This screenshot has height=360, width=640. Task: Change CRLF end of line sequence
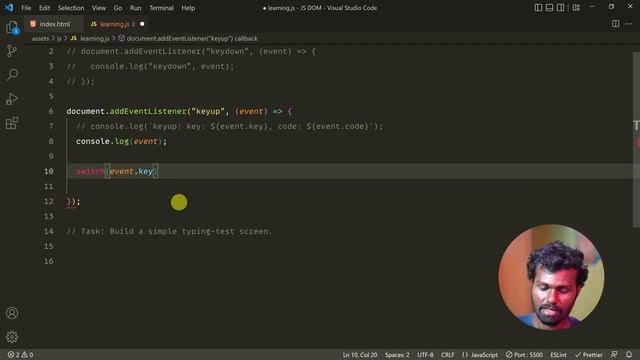(447, 355)
